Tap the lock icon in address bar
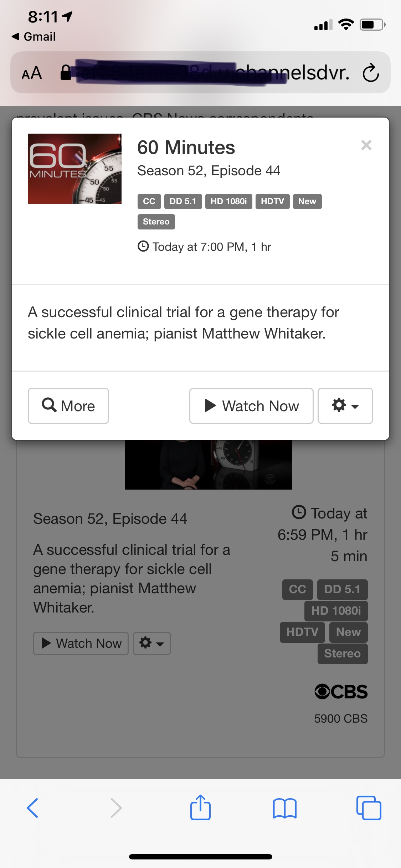This screenshot has height=868, width=401. 66,73
